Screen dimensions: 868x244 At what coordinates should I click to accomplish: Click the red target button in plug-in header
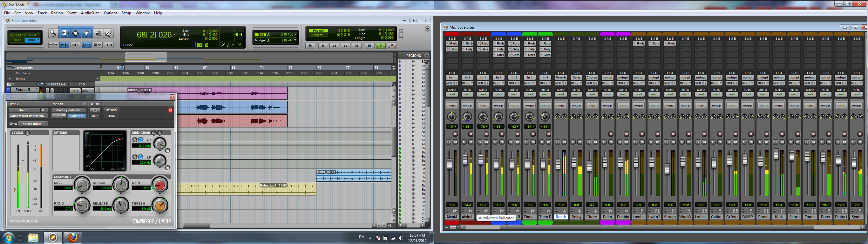coord(171,110)
